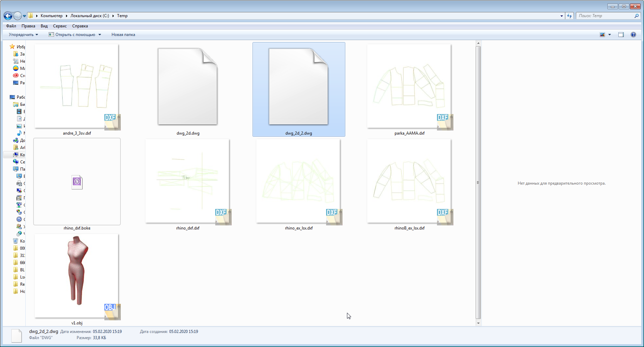Open the Libraries icon in the sidebar
Viewport: 644px width, 347px height.
(16, 104)
